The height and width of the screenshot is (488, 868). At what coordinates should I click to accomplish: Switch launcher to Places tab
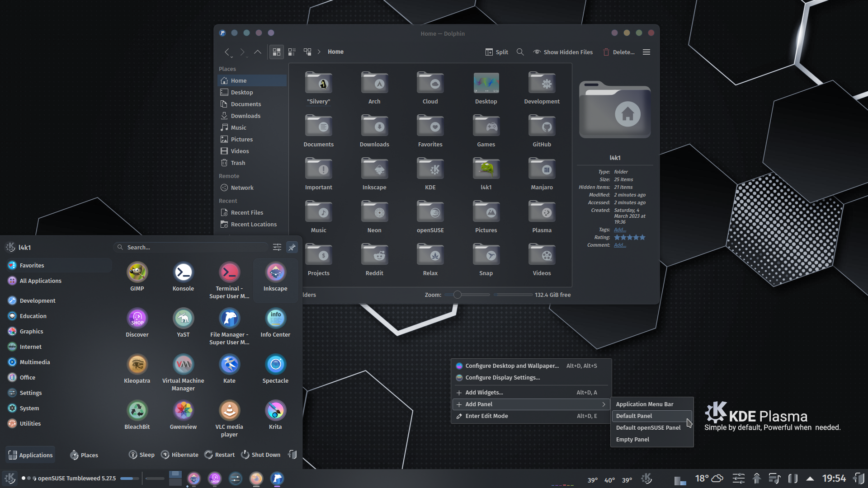[84, 455]
